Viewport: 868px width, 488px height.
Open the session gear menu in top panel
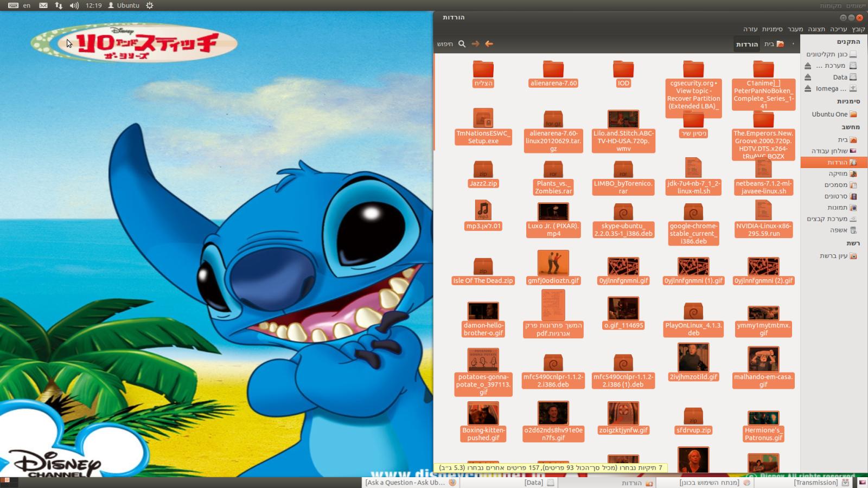point(150,5)
